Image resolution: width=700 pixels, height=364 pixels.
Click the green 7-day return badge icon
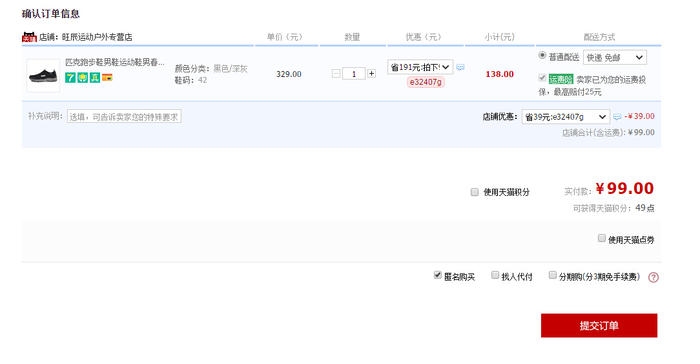70,78
